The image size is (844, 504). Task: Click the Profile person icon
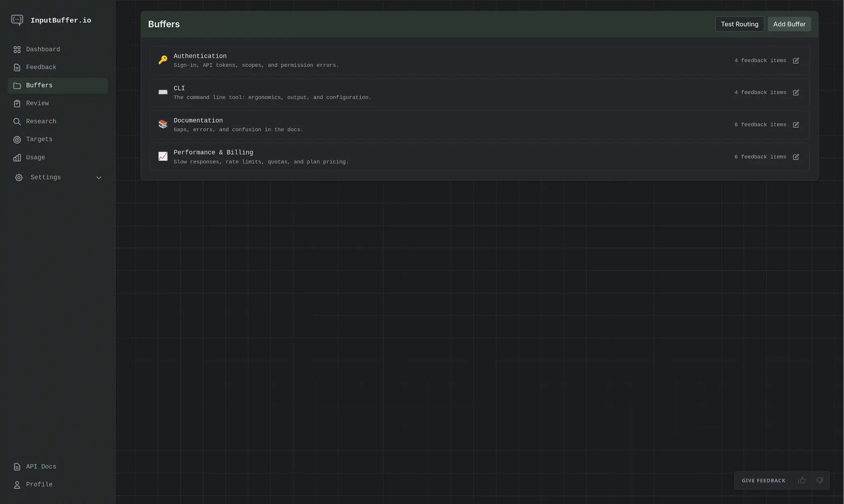click(17, 485)
